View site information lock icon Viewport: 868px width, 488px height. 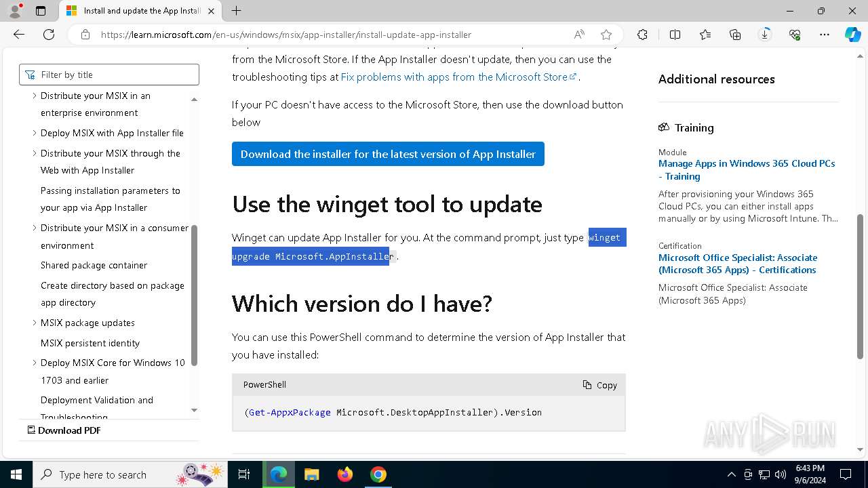point(85,35)
